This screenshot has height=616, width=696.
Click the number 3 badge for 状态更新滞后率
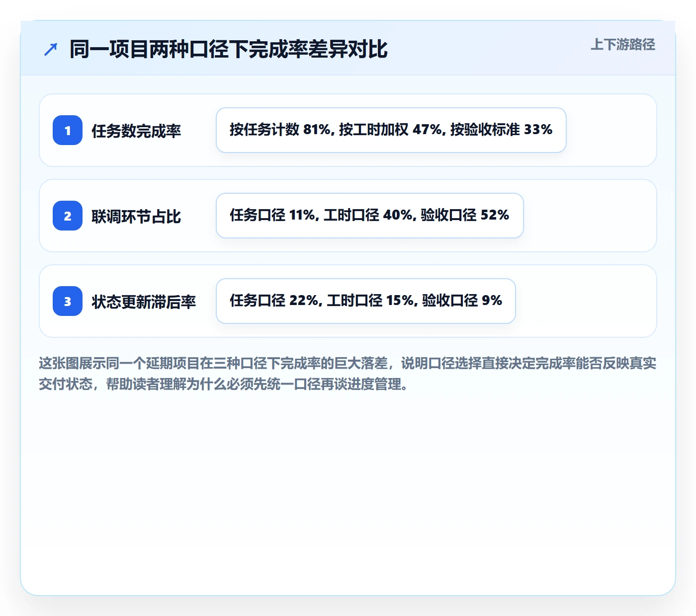[x=68, y=301]
